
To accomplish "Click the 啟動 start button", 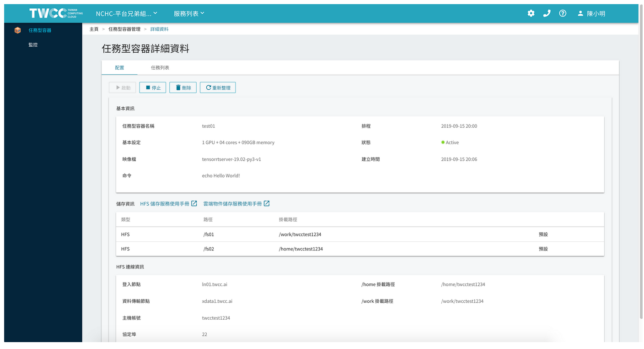I will (x=122, y=87).
